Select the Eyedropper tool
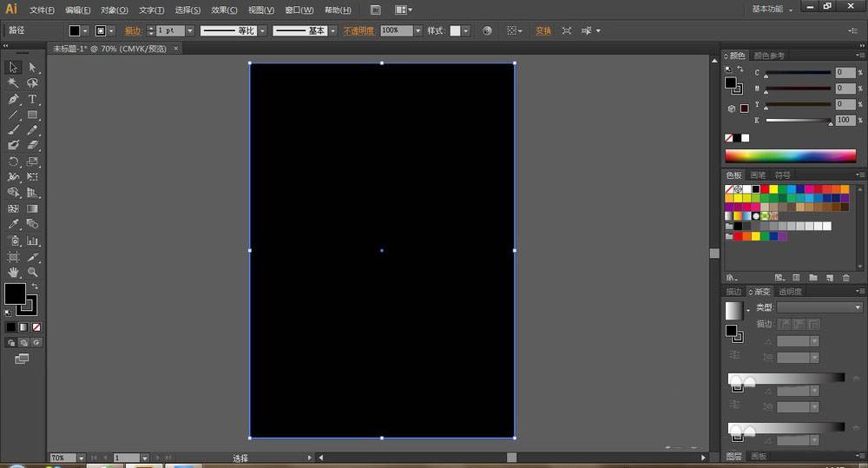 14,224
